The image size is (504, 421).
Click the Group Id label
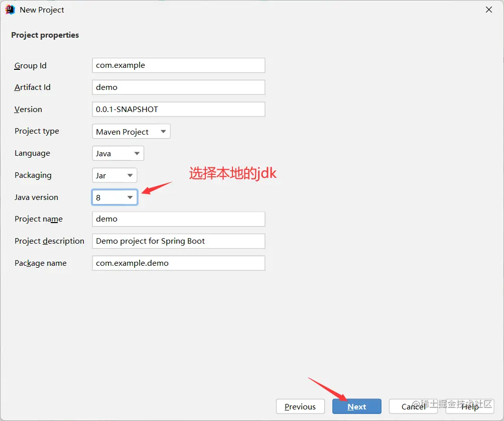coord(31,66)
